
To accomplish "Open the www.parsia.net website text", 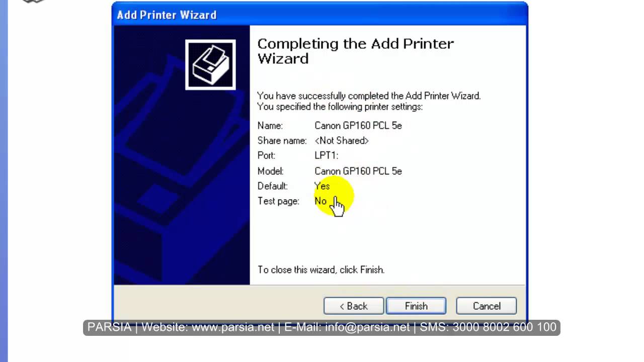I will [233, 327].
